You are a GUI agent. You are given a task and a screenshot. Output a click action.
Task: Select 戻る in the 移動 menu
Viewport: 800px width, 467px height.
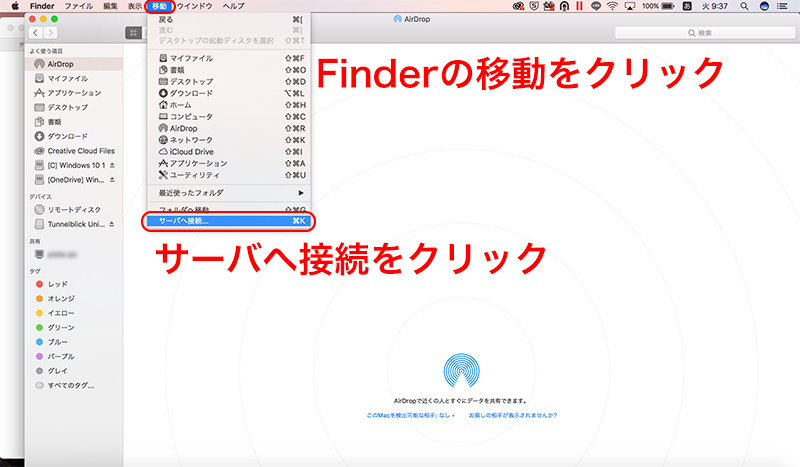tap(229, 19)
